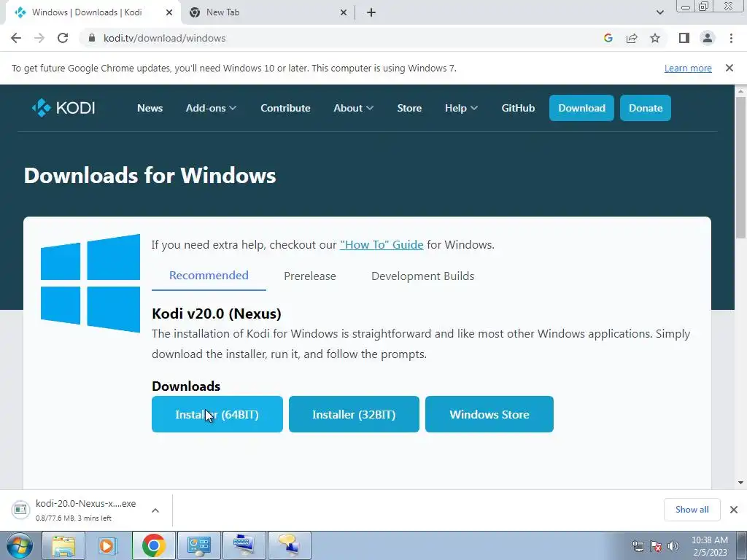View site info padlock icon
The width and height of the screenshot is (747, 560).
pos(92,38)
